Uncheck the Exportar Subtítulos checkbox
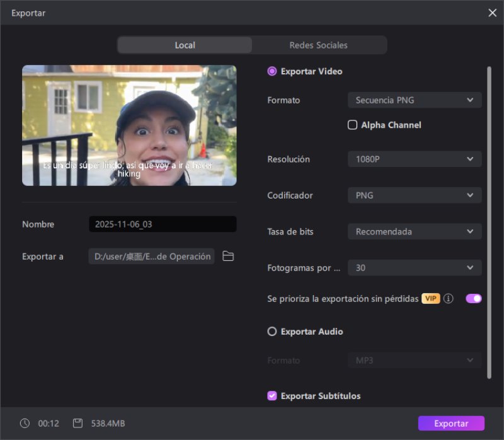504x440 pixels. 272,396
